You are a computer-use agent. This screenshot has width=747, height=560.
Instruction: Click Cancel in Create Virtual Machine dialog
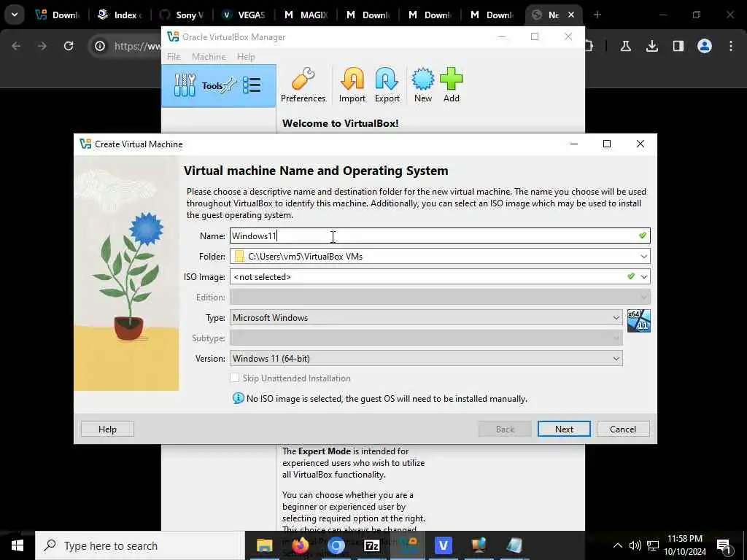click(x=623, y=429)
